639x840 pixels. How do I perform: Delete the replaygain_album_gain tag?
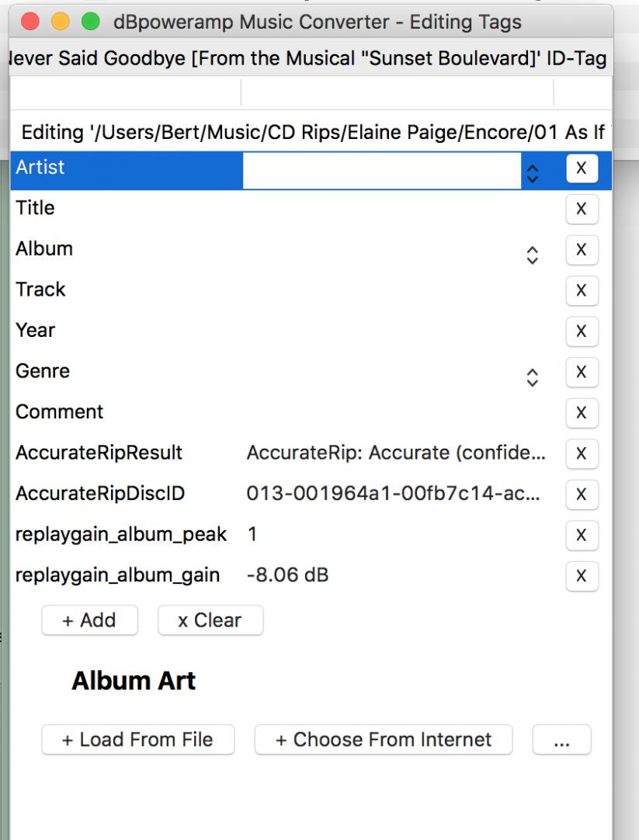pos(582,576)
